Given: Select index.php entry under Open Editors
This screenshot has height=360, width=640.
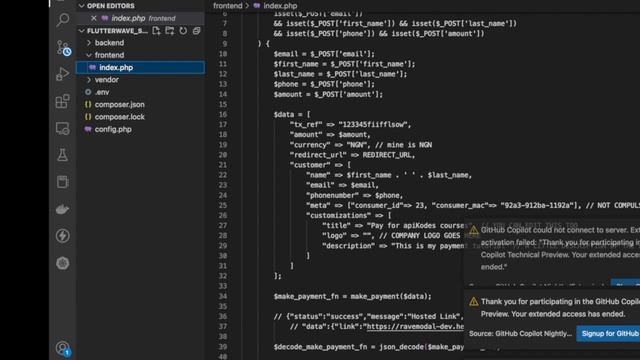Looking at the screenshot, I should [140, 18].
